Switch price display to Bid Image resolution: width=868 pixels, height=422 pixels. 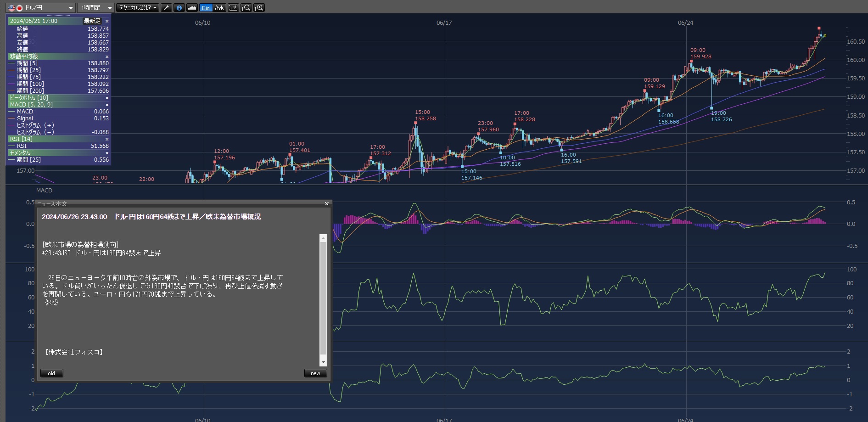[x=206, y=8]
